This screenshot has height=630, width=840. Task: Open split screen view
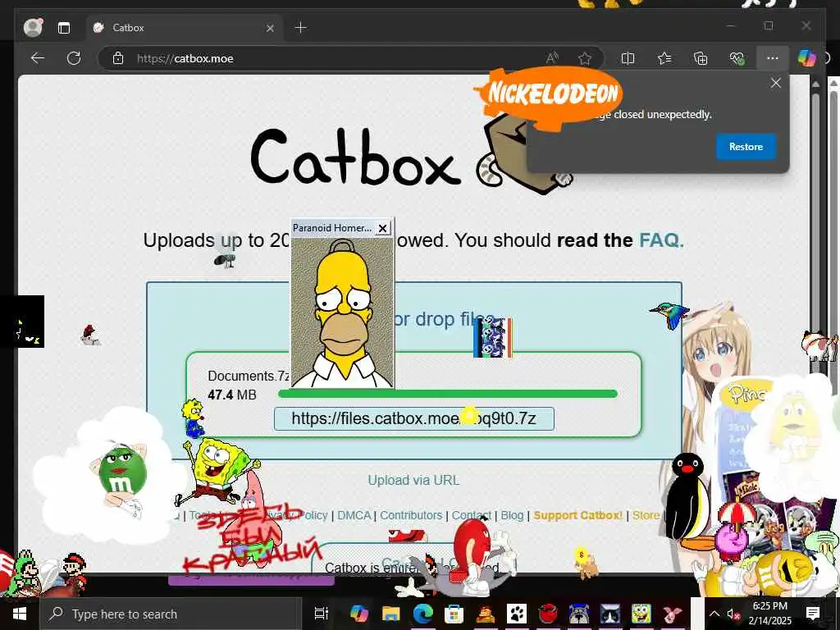pos(628,58)
